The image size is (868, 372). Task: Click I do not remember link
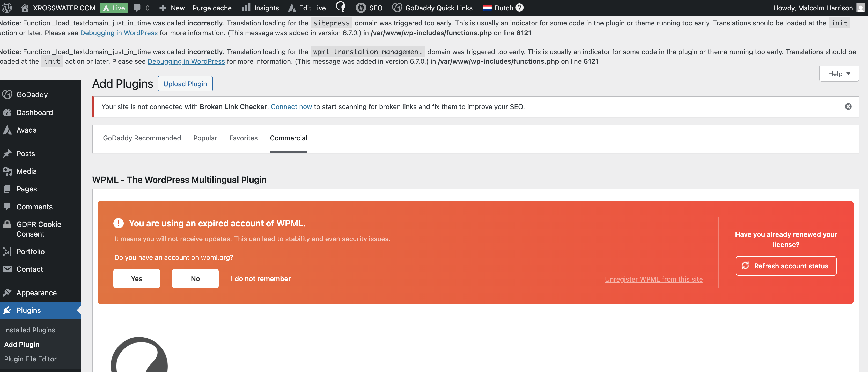(261, 278)
